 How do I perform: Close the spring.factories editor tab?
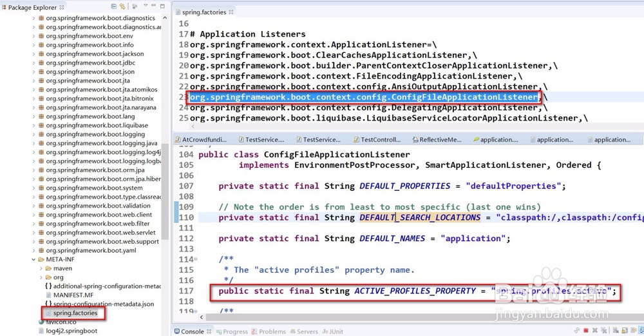pos(231,12)
